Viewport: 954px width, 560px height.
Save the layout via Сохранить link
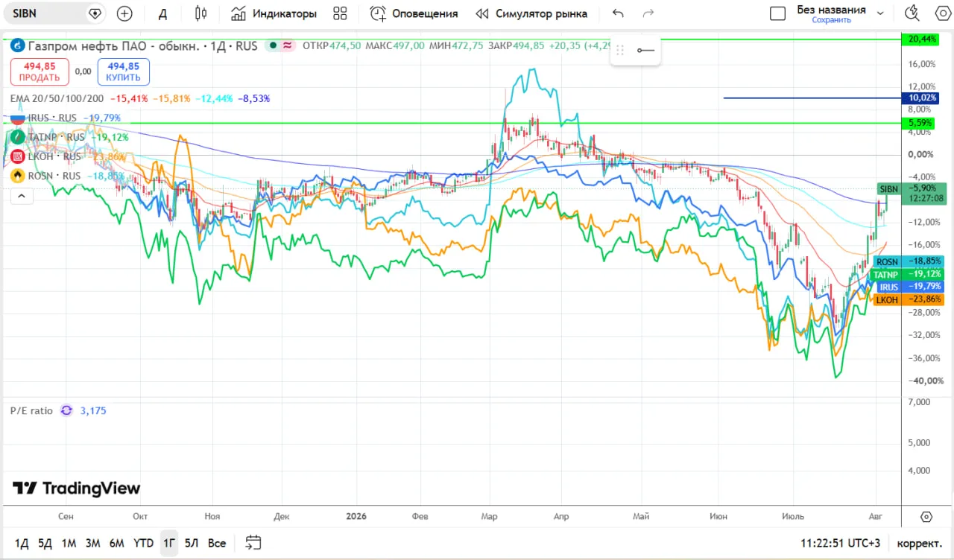click(x=831, y=20)
